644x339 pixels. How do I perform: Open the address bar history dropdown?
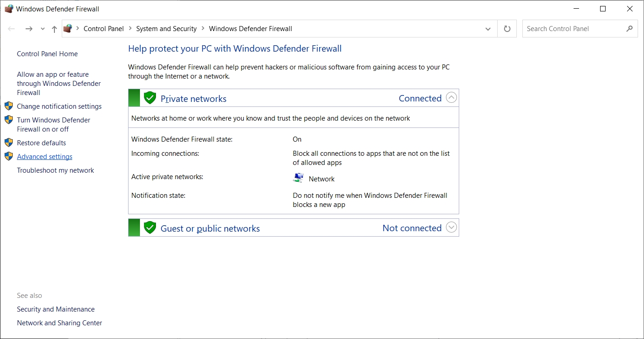[x=488, y=29]
